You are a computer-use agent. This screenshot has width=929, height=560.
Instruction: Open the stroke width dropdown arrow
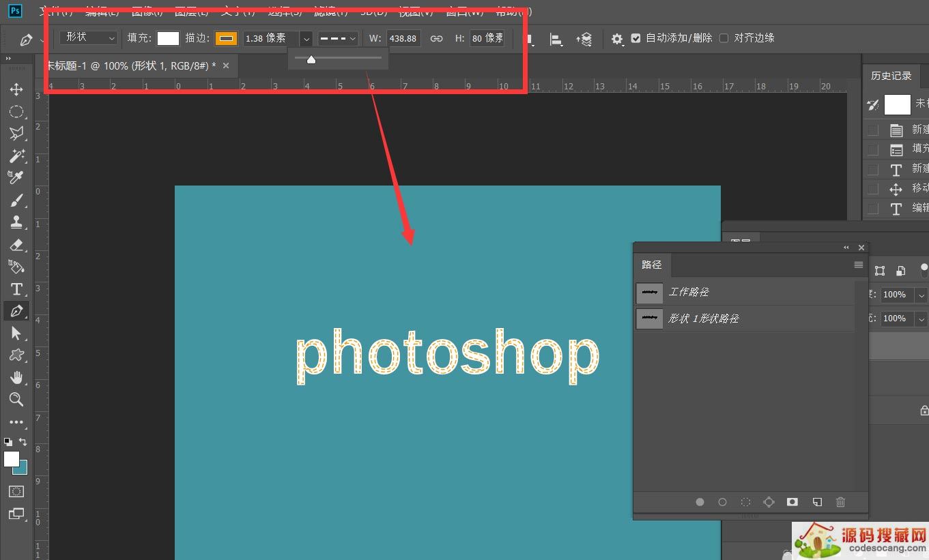(x=306, y=39)
